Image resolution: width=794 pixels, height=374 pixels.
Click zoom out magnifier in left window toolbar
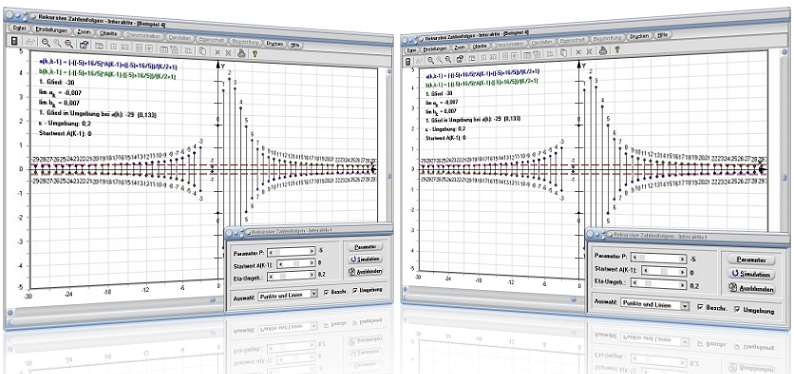tap(69, 44)
